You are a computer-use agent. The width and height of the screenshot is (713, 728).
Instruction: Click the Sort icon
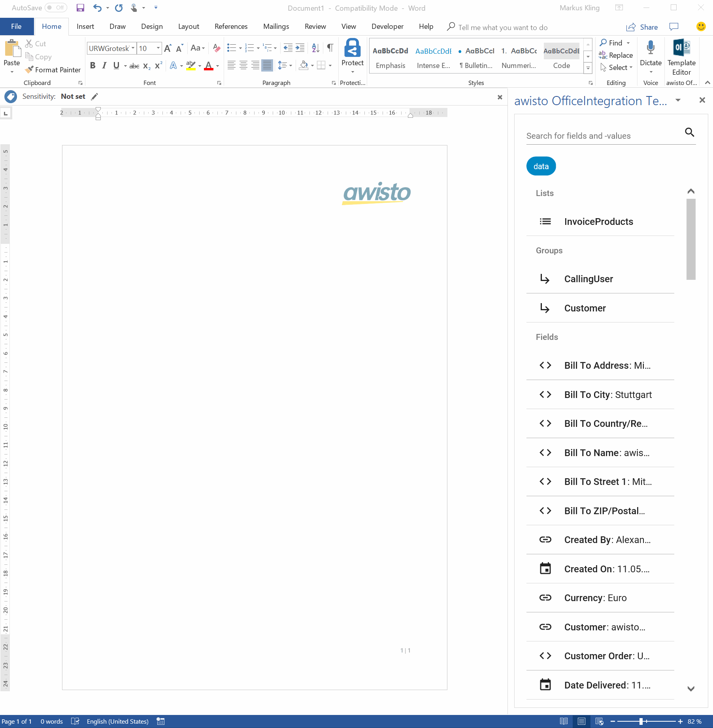(315, 48)
